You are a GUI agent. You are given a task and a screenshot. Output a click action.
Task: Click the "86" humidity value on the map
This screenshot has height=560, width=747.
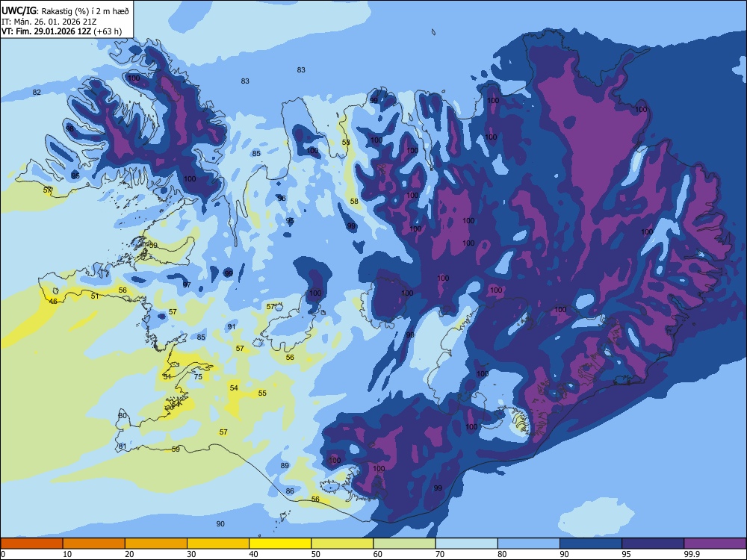[x=290, y=491]
